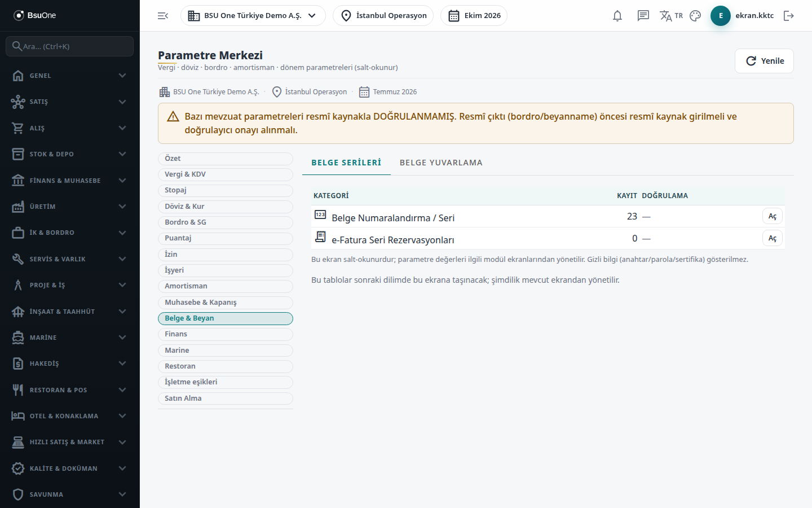The image size is (812, 508).
Task: Collapse the sidebar menu icon
Action: [x=163, y=16]
